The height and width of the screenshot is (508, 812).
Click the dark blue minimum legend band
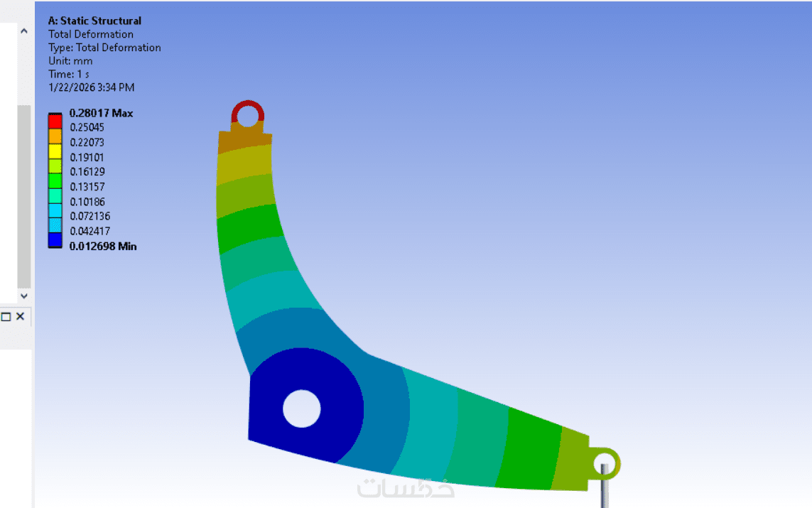[x=55, y=240]
